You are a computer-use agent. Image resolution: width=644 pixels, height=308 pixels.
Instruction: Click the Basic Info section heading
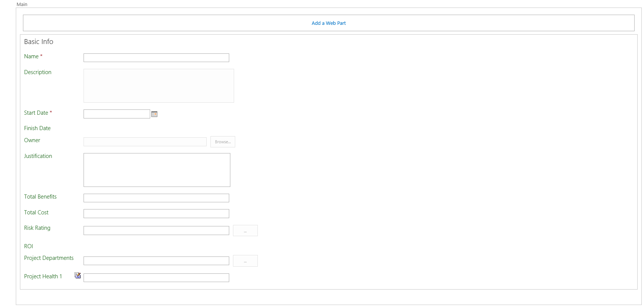39,42
